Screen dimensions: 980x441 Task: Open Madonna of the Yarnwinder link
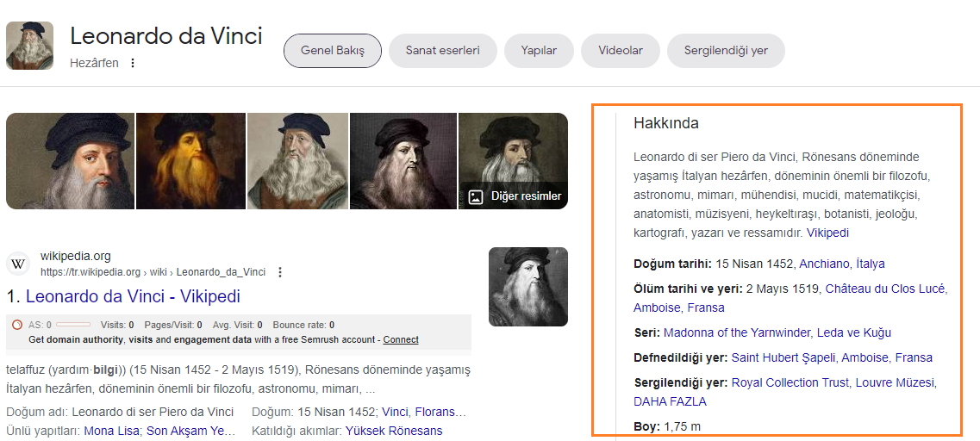coord(738,332)
